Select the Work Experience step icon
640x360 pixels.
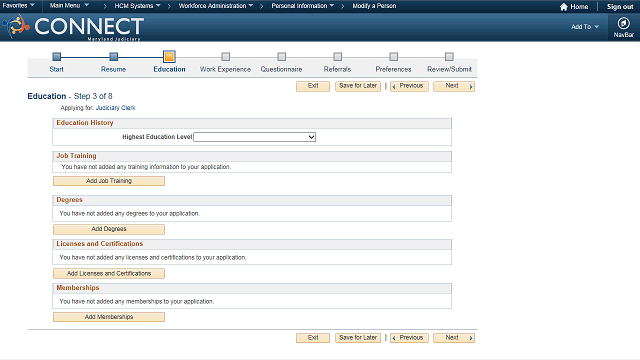(225, 56)
